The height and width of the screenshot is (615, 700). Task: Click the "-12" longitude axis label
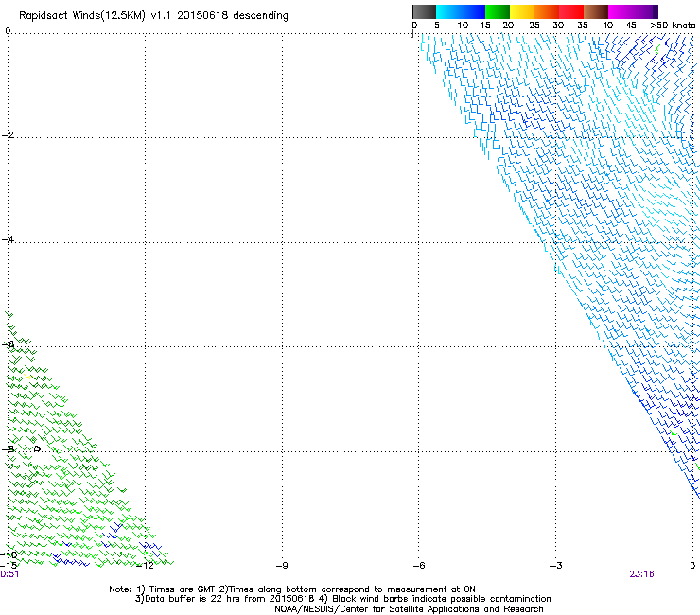[145, 566]
